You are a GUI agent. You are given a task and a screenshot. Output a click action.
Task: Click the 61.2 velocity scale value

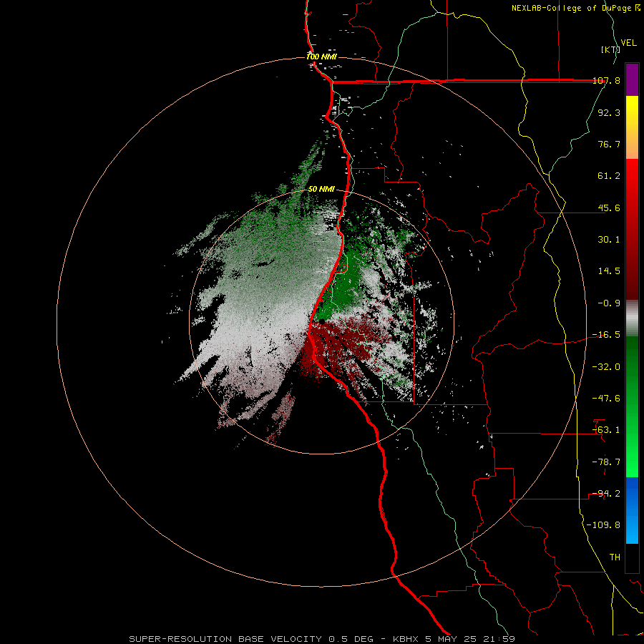tap(609, 176)
